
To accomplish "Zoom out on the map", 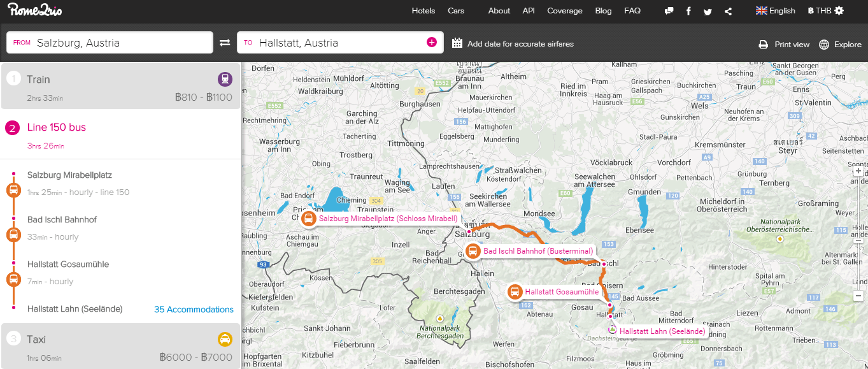I will [x=858, y=295].
